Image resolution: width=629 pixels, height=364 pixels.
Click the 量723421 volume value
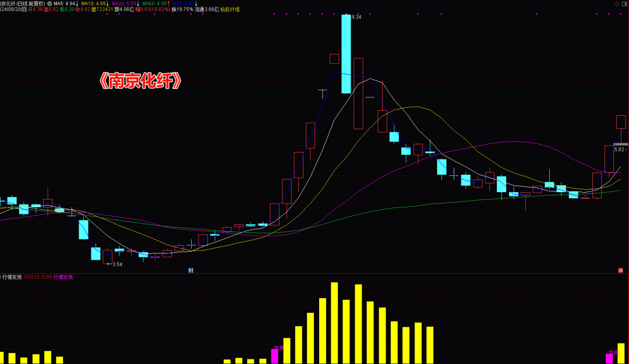point(103,9)
